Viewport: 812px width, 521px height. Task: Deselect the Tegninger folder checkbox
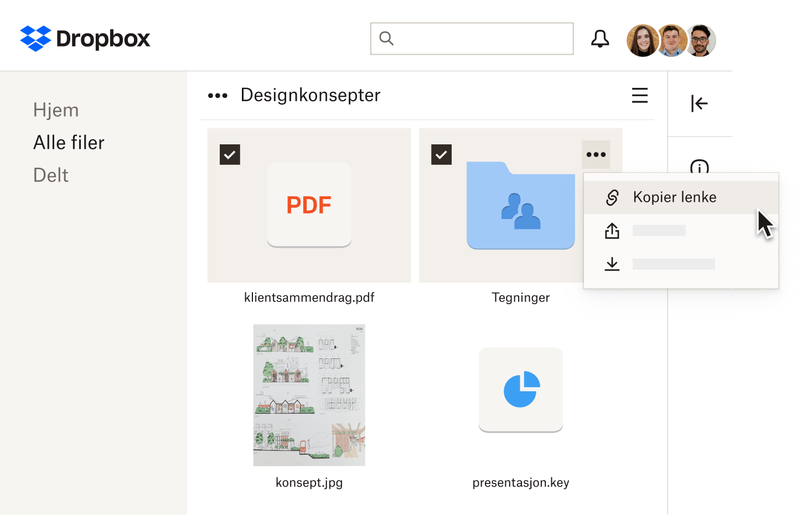441,155
